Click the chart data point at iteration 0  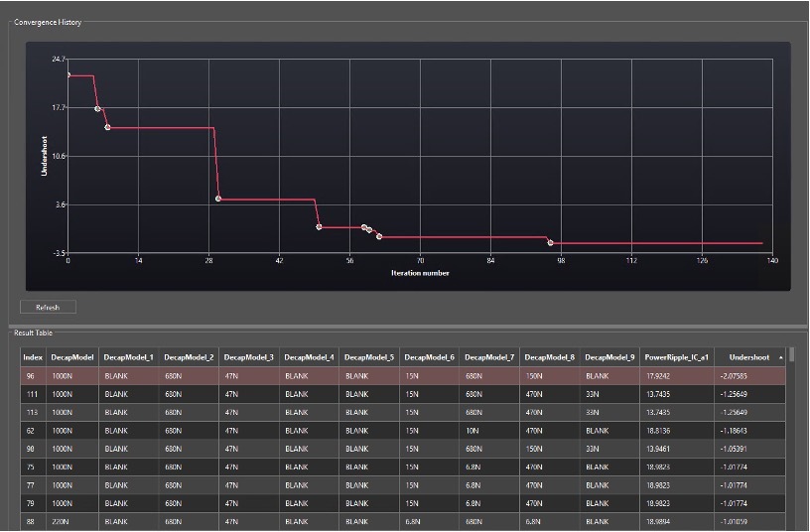(x=68, y=75)
